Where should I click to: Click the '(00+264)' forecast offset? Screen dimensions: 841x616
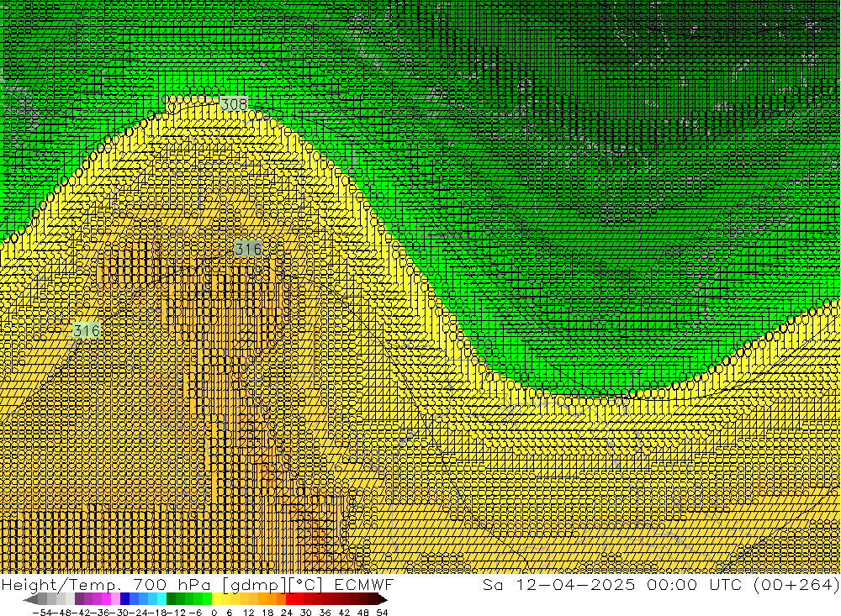click(x=796, y=584)
